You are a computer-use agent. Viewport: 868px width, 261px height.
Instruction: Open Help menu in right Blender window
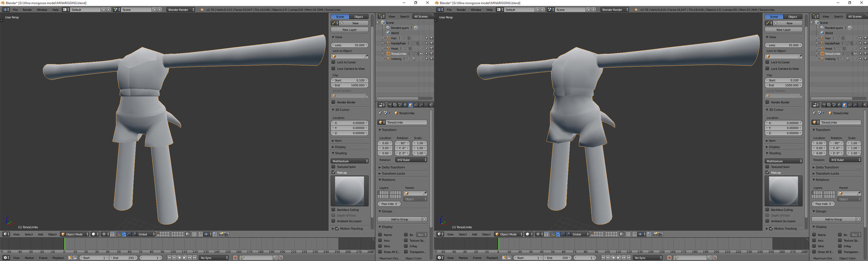[x=489, y=9]
